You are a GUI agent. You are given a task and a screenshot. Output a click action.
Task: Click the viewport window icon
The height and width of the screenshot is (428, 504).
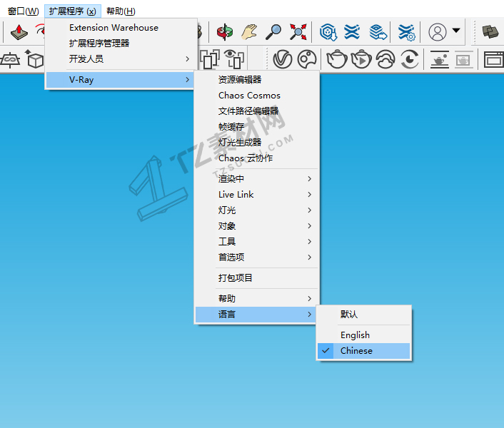[x=493, y=59]
